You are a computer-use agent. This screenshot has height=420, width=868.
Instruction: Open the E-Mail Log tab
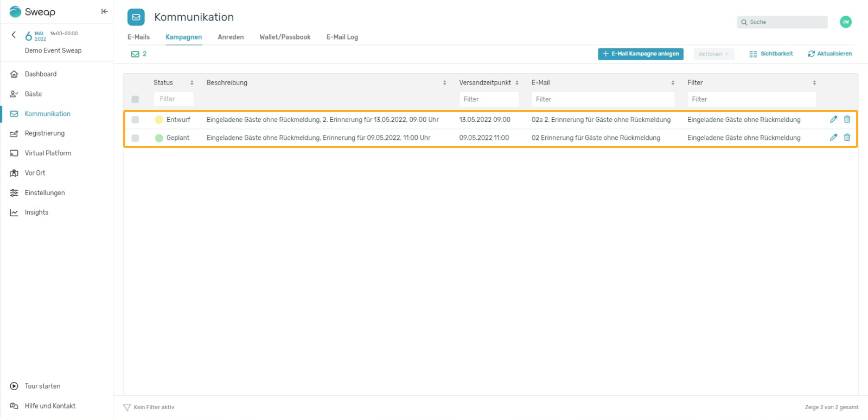342,37
